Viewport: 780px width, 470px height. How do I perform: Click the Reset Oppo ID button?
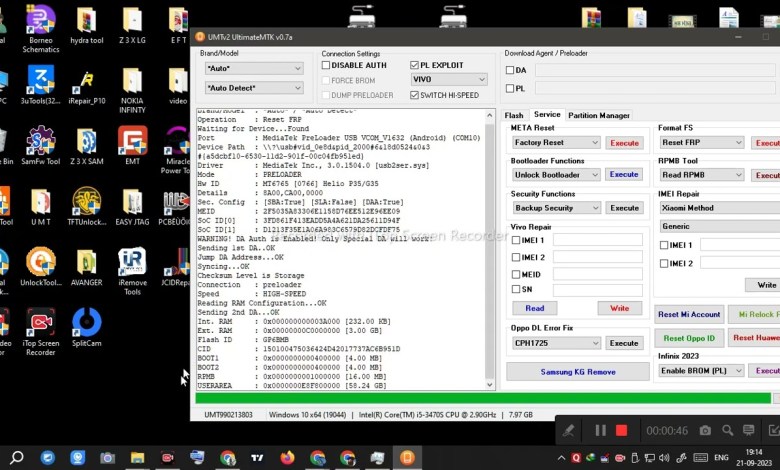pyautogui.click(x=689, y=338)
